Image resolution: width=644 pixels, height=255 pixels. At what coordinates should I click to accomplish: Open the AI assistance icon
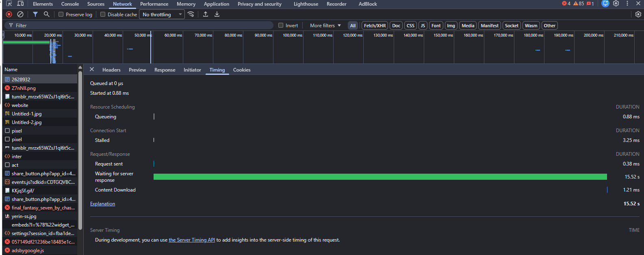click(605, 4)
